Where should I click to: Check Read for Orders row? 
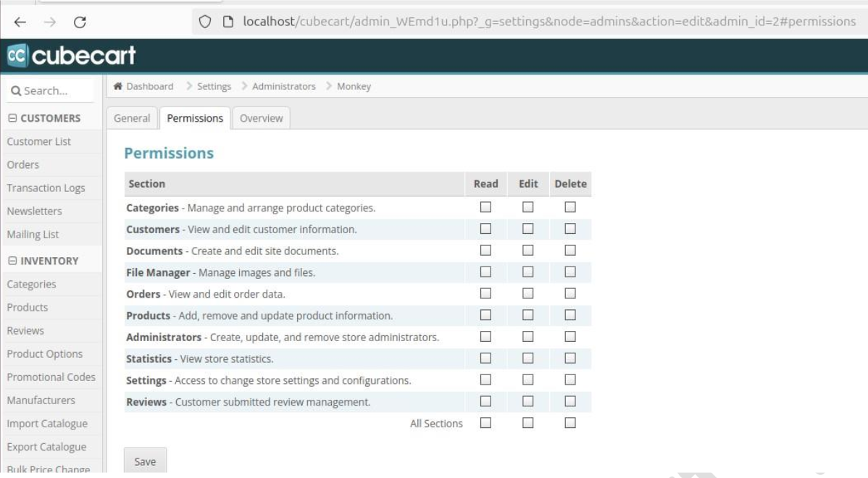coord(485,293)
